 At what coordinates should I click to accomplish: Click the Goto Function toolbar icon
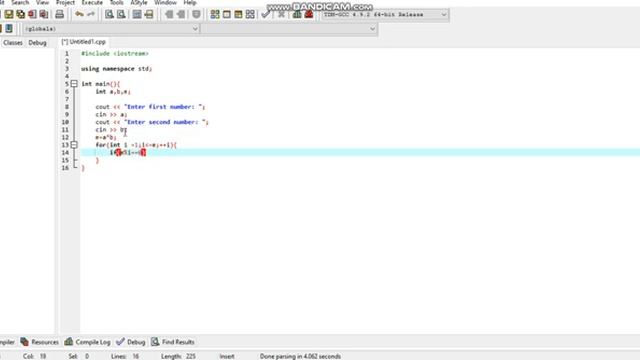tap(137, 15)
